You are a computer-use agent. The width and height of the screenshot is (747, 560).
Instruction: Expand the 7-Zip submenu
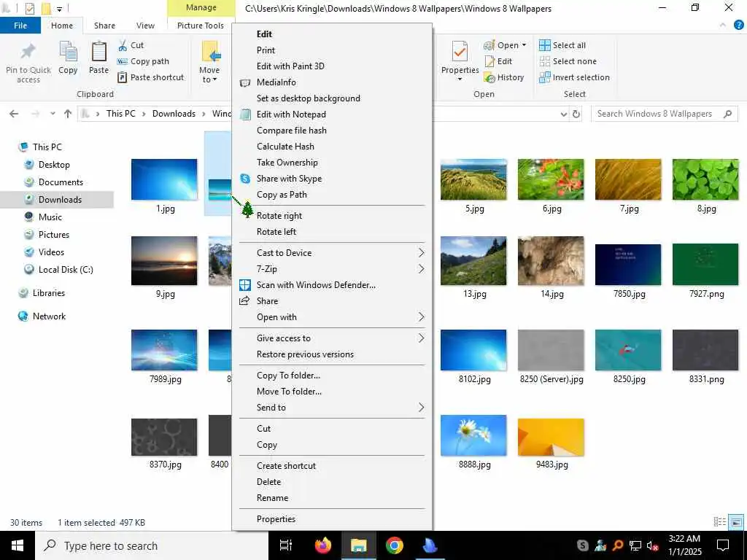(332, 269)
